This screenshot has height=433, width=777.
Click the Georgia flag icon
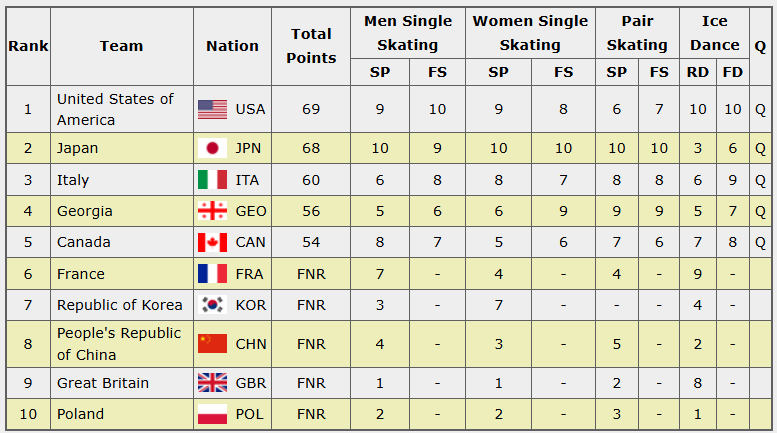tap(212, 211)
